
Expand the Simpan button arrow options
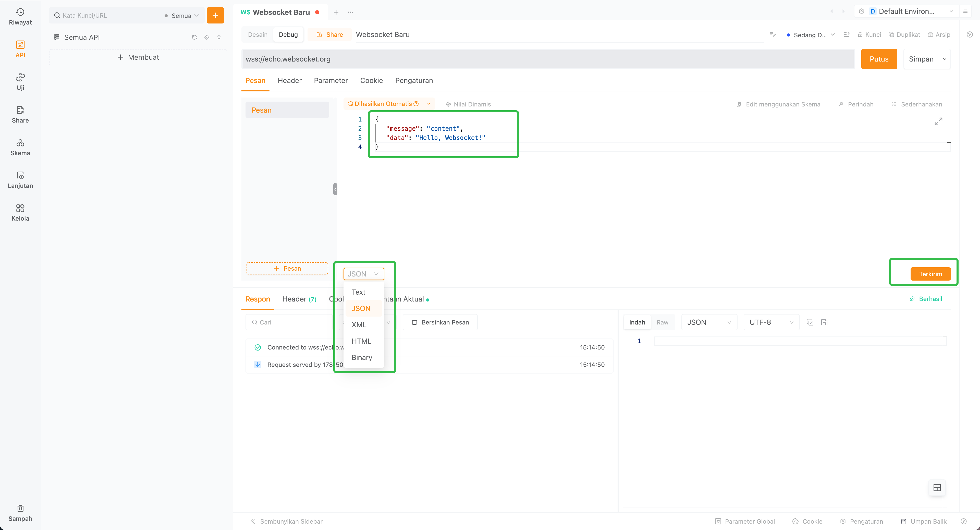(945, 59)
